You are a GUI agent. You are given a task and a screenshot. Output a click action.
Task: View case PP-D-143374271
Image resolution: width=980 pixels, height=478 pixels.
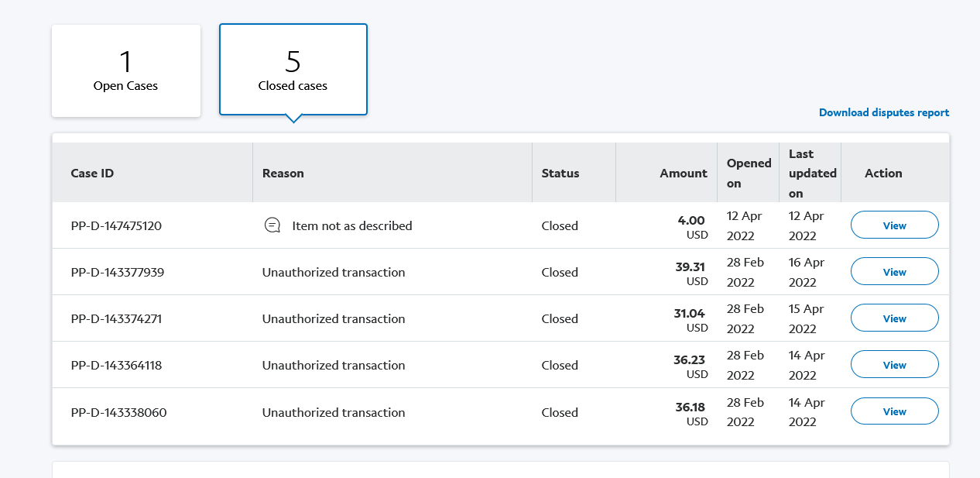895,318
